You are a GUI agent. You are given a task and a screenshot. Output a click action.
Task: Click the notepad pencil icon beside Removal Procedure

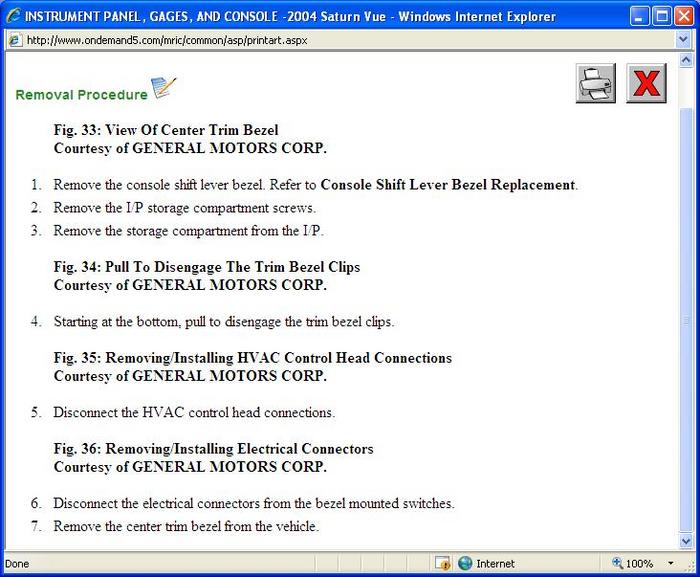click(x=163, y=88)
